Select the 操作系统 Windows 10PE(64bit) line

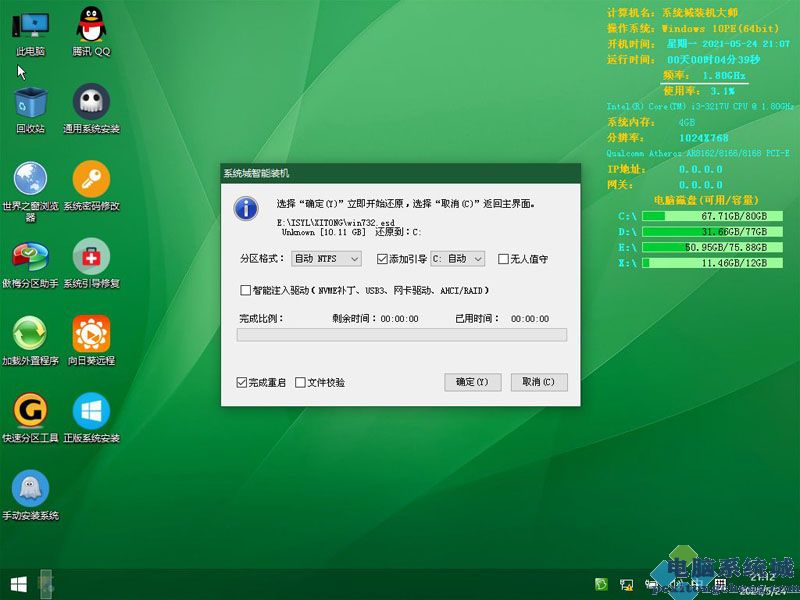(693, 29)
